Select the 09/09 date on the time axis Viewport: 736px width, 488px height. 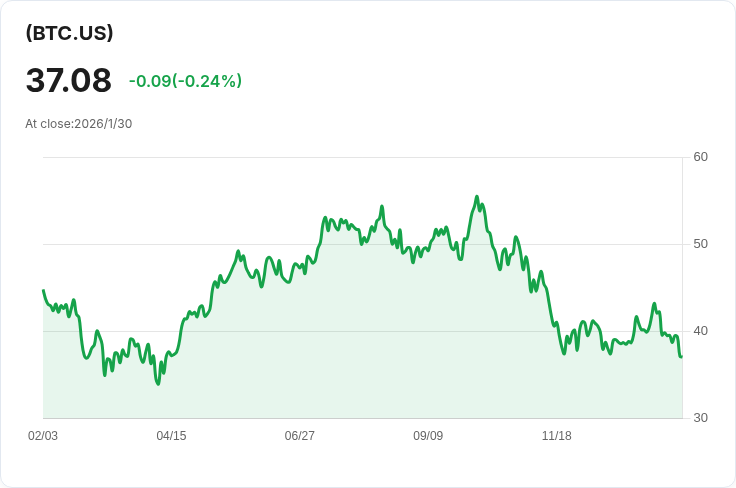pos(428,436)
